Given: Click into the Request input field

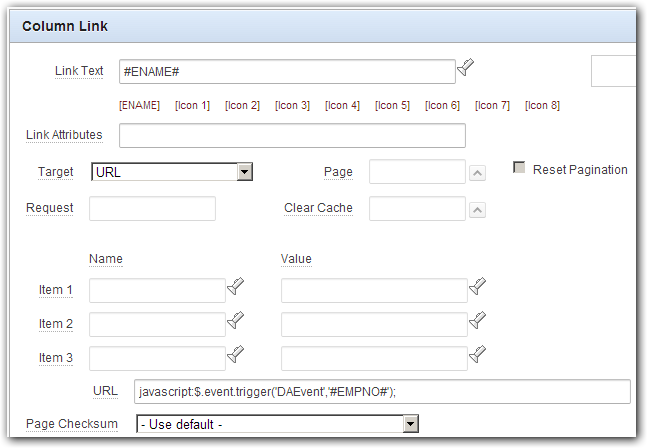Looking at the screenshot, I should click(x=152, y=208).
